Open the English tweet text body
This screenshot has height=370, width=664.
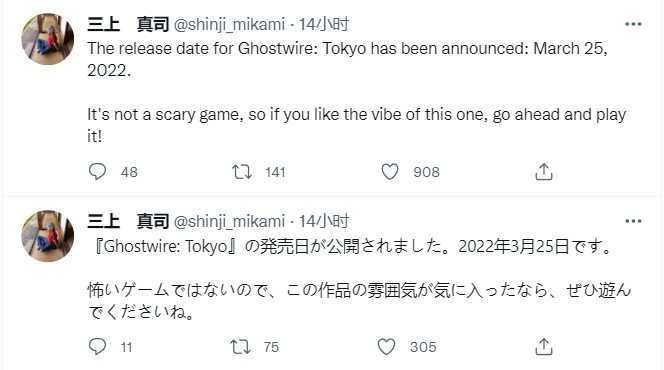357,92
